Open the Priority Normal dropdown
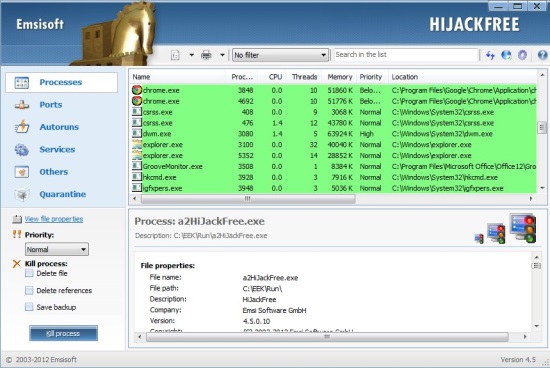550x368 pixels. [57, 249]
